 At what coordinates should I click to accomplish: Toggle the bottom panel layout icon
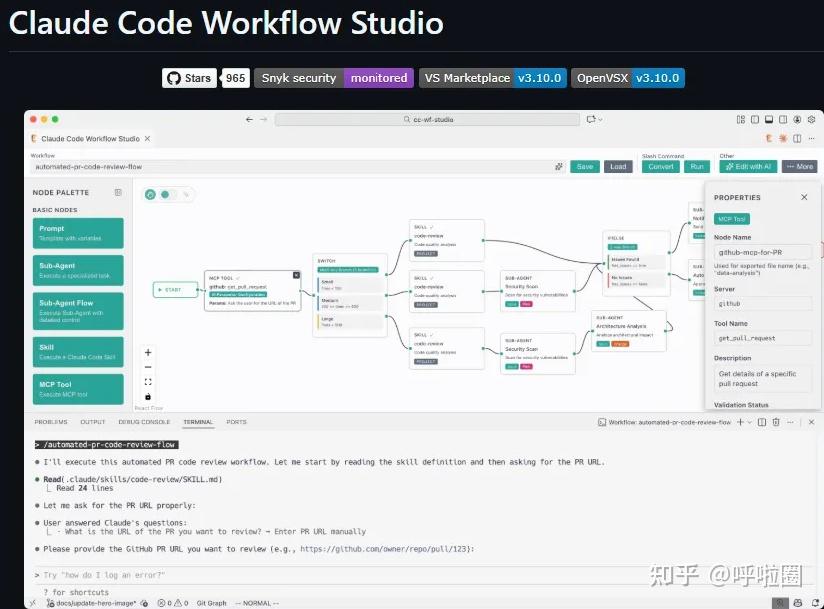pos(769,120)
